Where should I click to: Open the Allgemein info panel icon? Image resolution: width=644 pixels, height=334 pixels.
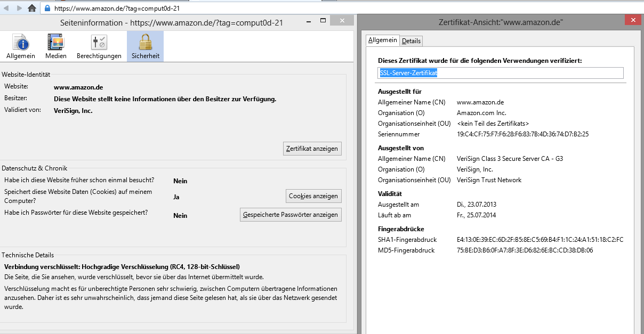(x=21, y=47)
